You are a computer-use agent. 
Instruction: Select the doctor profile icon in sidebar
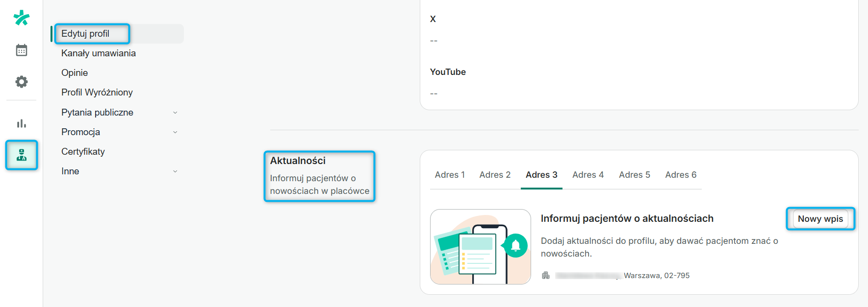pos(22,155)
